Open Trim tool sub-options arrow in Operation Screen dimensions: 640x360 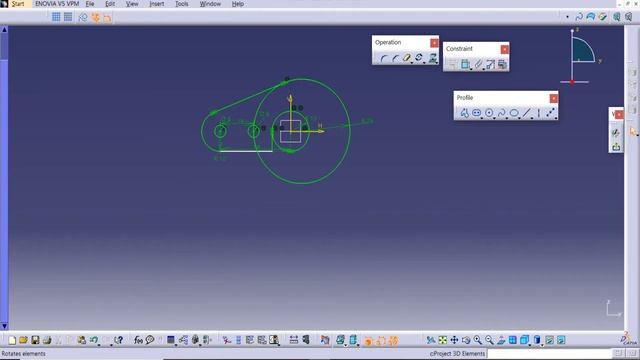coord(412,62)
